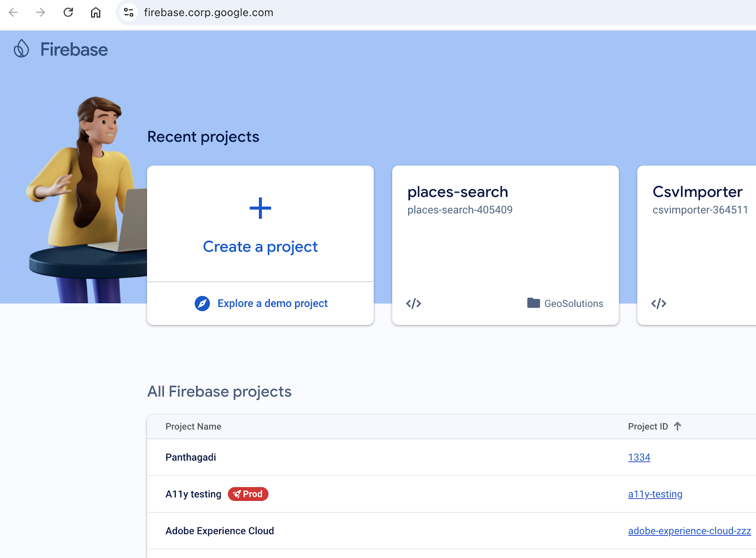Click the compass icon for demo project
This screenshot has height=558, width=756.
202,304
